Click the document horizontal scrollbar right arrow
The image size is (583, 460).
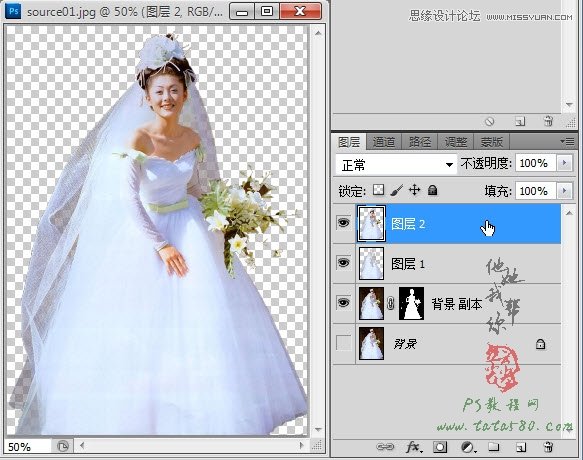point(302,445)
